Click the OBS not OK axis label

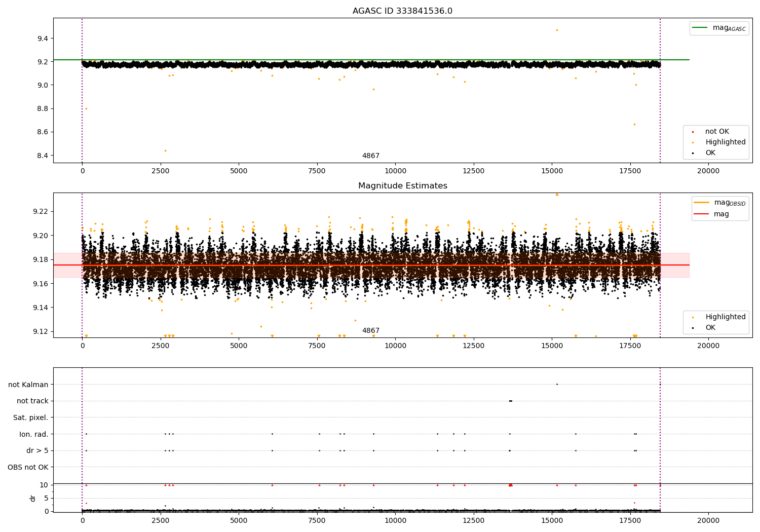[28, 467]
